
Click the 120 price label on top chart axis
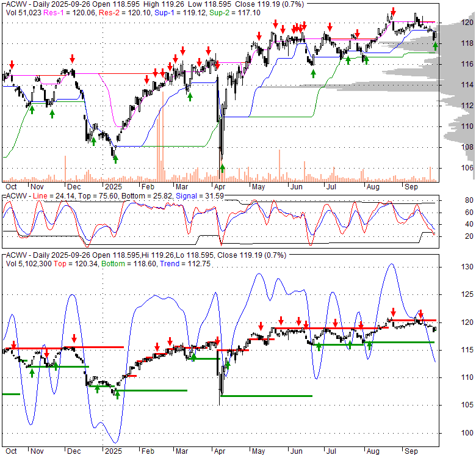[x=467, y=23]
